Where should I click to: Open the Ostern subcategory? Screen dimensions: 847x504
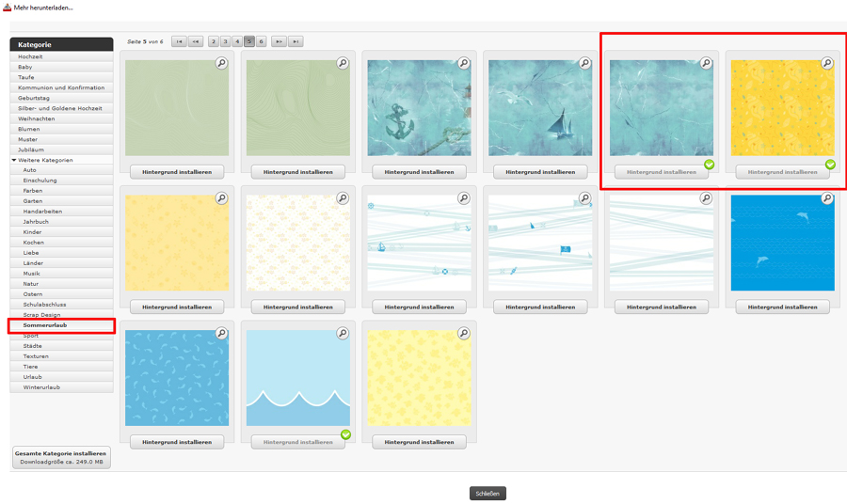coord(61,294)
